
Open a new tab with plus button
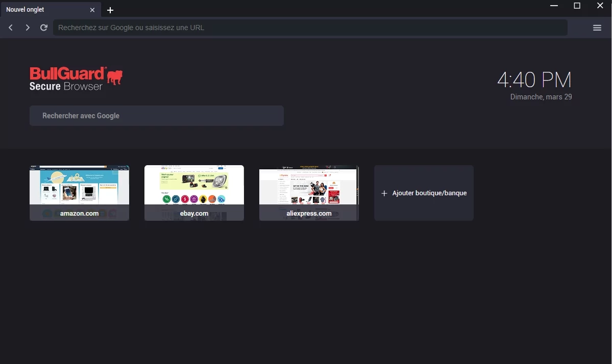pyautogui.click(x=110, y=10)
